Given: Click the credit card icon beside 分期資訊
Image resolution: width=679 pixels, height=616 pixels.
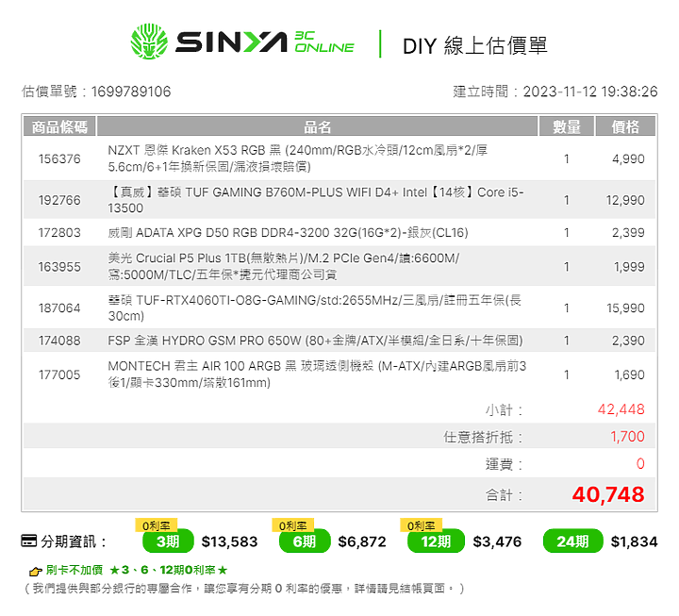Looking at the screenshot, I should pos(29,541).
